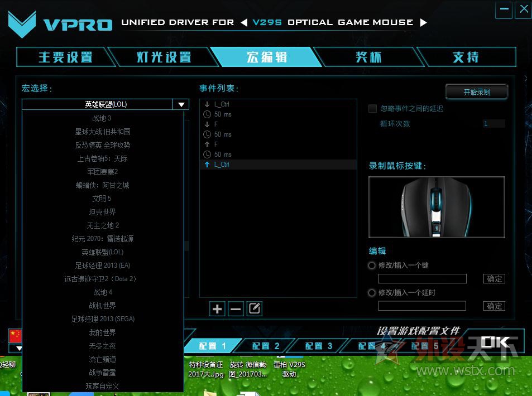
Task: Toggle ignore delay between events checkbox
Action: pos(372,109)
